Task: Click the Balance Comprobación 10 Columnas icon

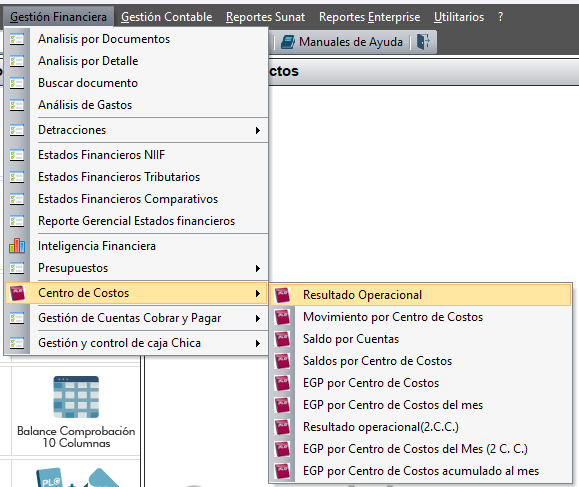Action: click(x=76, y=397)
